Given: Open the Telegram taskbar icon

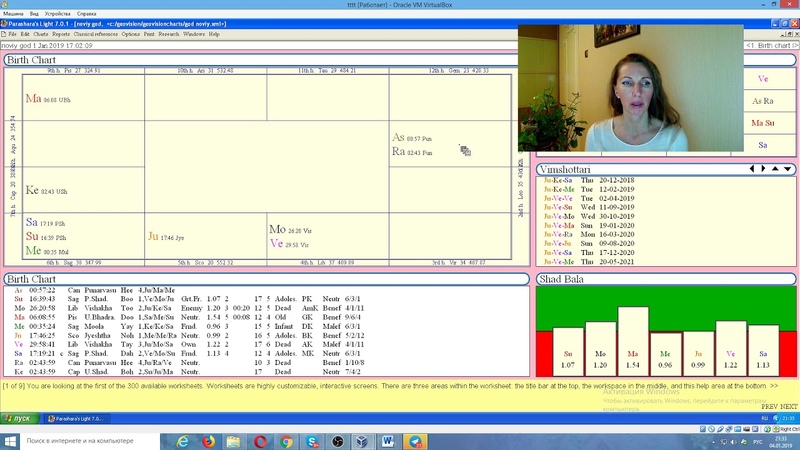Looking at the screenshot, I should pos(415,441).
